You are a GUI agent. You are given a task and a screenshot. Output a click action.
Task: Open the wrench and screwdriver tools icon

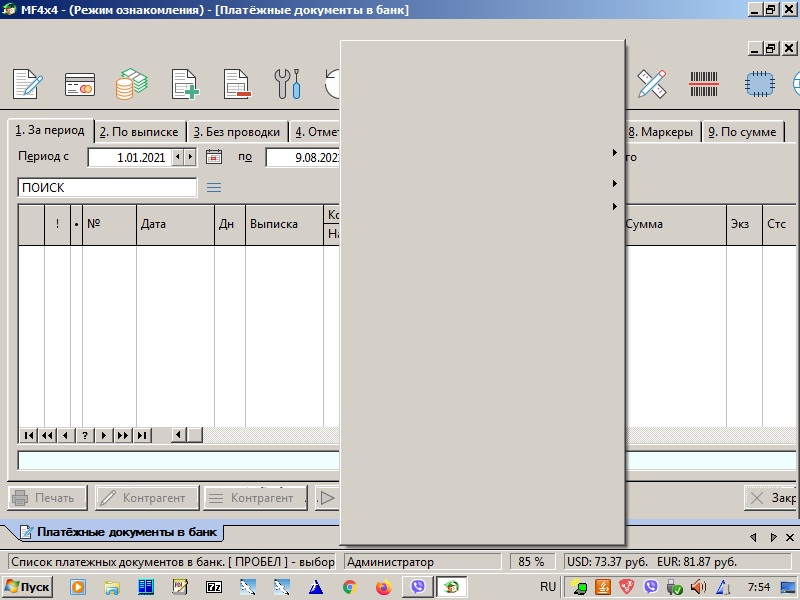pos(288,84)
